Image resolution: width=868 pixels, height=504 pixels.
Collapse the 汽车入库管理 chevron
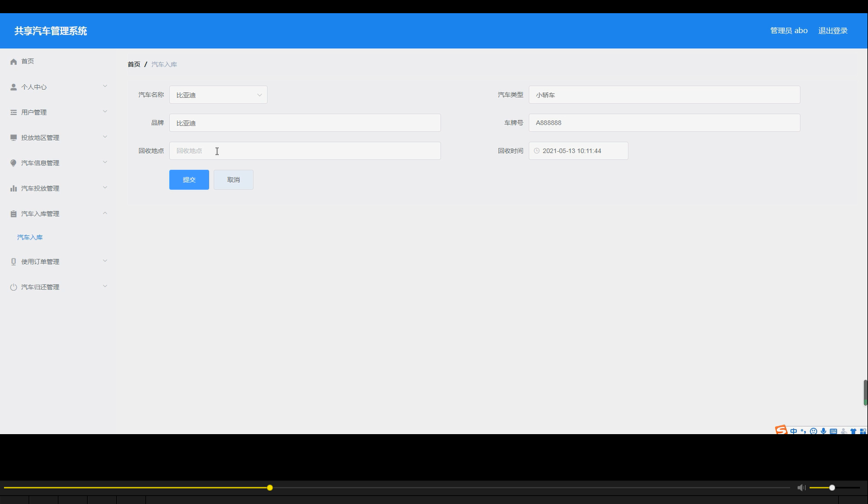coord(105,213)
